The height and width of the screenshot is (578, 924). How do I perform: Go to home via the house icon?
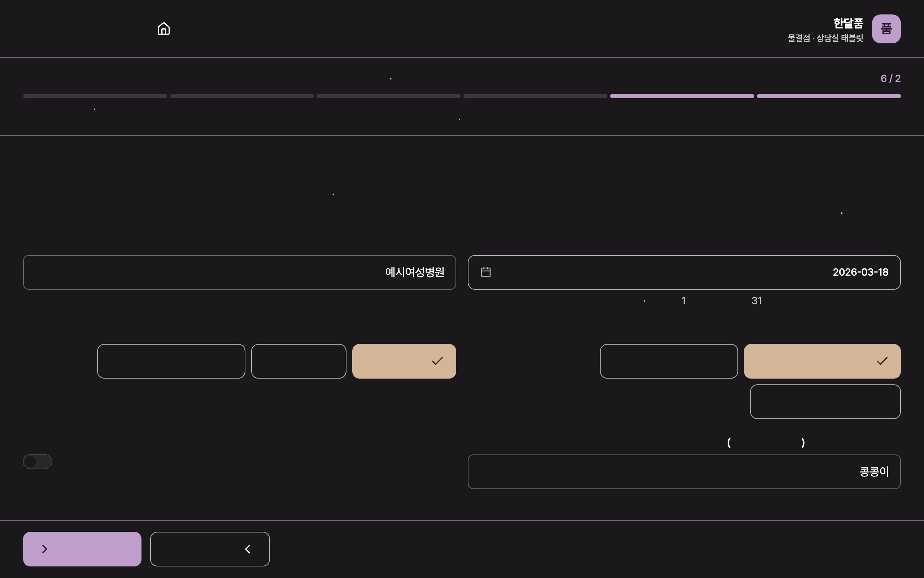click(x=164, y=29)
